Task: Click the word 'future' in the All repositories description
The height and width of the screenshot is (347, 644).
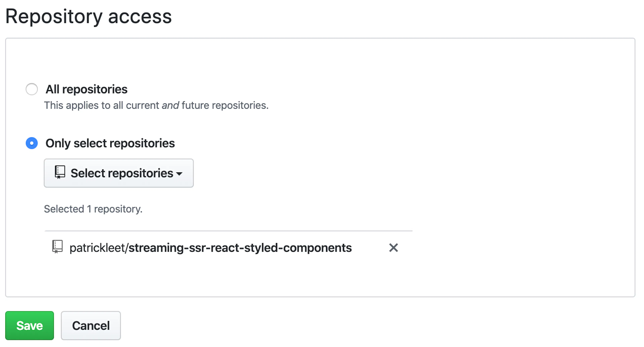Action: tap(195, 105)
